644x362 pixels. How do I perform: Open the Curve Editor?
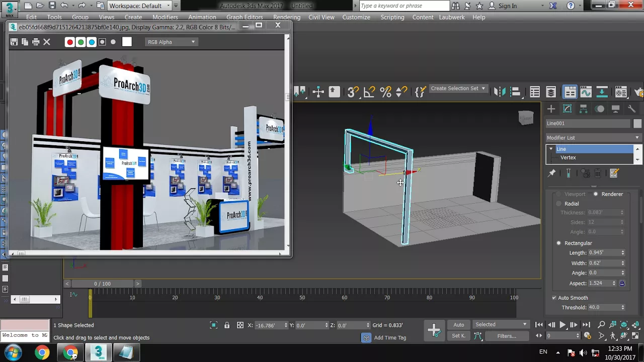tap(586, 92)
